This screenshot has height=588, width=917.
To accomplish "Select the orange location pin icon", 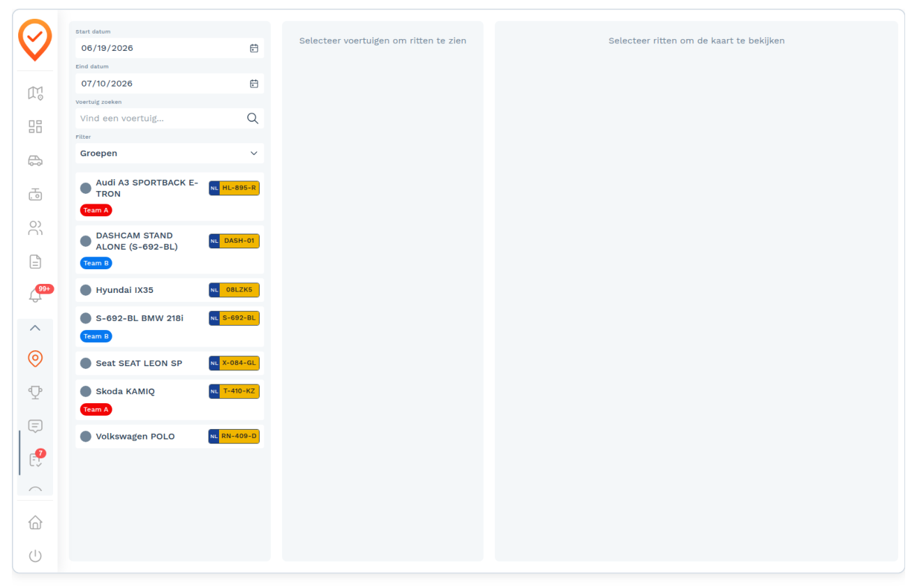I will tap(35, 359).
